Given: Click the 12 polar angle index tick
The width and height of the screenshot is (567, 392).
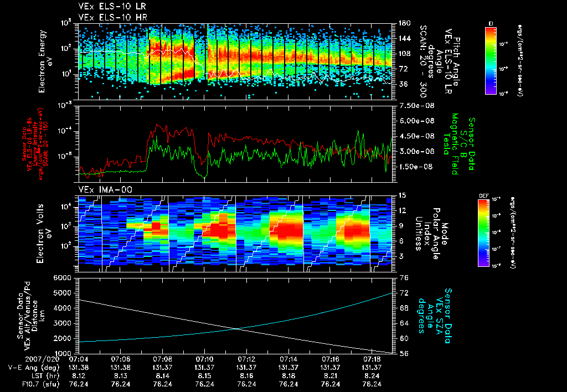Looking at the screenshot, I should pyautogui.click(x=402, y=210).
